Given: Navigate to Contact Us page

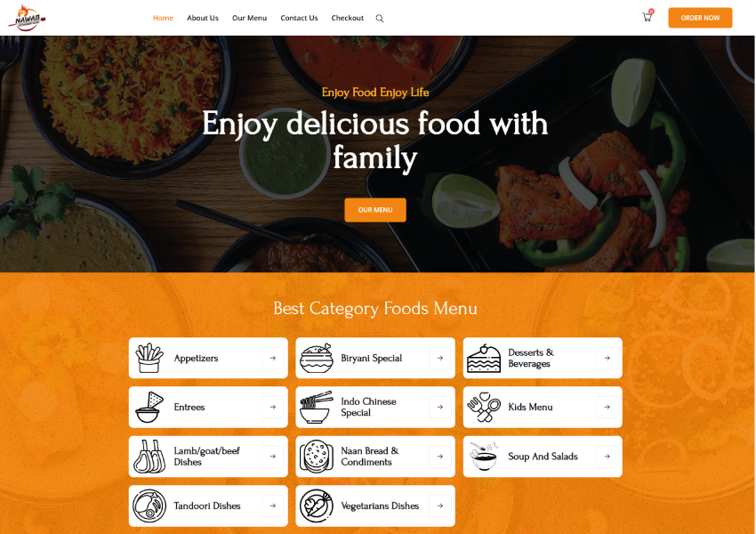Looking at the screenshot, I should [299, 18].
